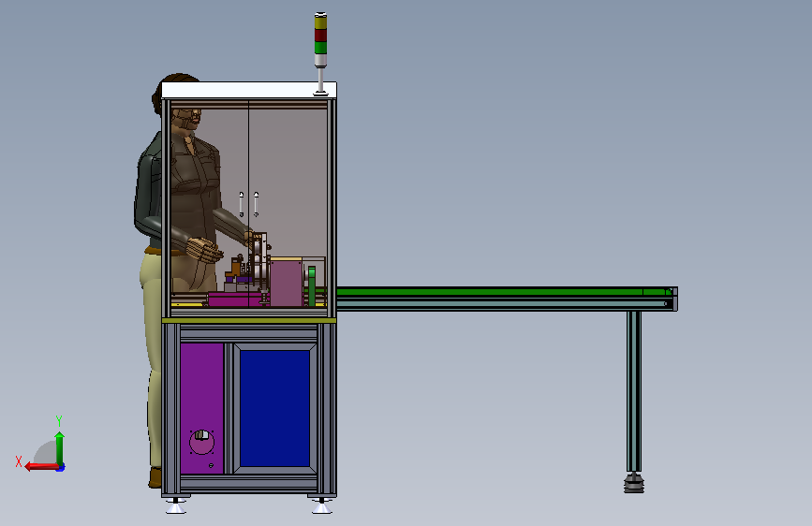Select the left door handle on the enclosure
Screen dimensions: 812x526
tap(242, 204)
